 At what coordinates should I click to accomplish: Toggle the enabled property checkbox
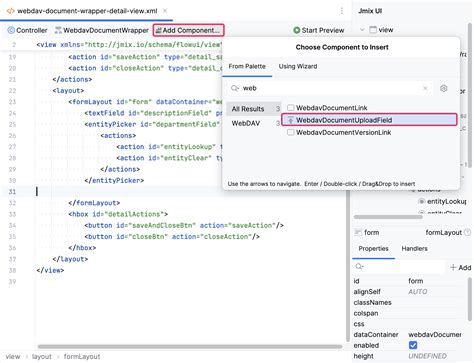coord(413,345)
